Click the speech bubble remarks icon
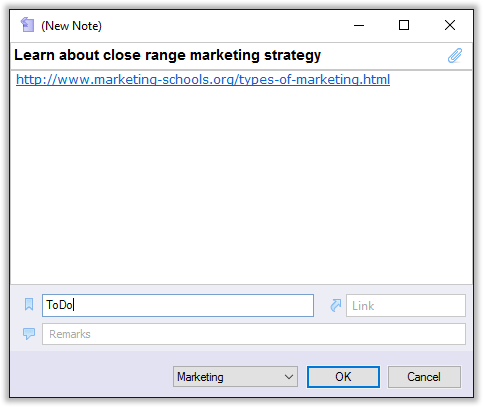This screenshot has width=483, height=407. (29, 334)
